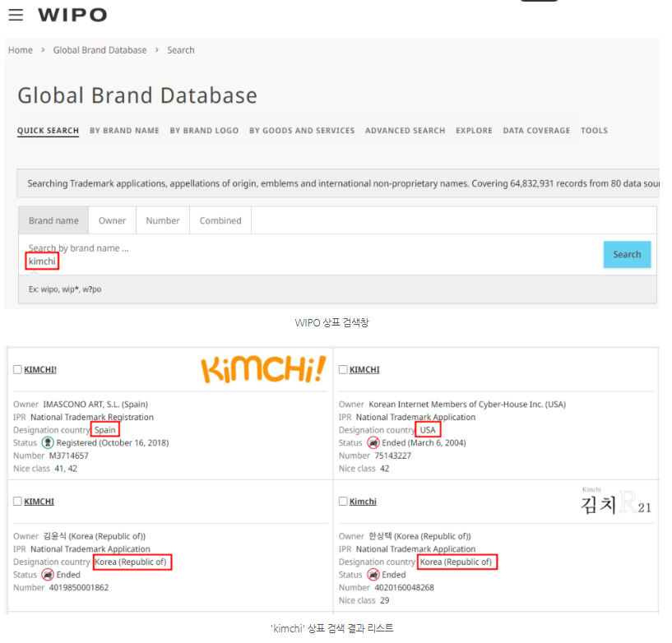Screen dimensions: 672x643
Task: Open the Kimchi link owned by 한상택
Action: tap(363, 502)
